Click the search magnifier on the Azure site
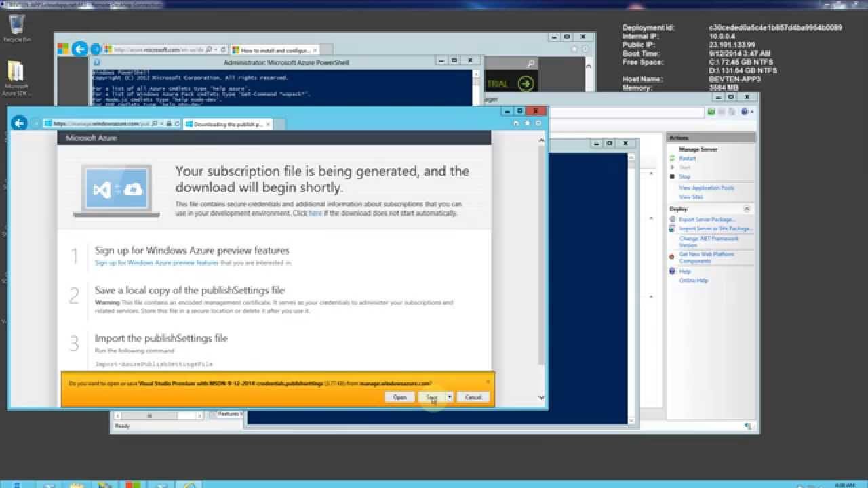This screenshot has width=868, height=488. point(531,64)
